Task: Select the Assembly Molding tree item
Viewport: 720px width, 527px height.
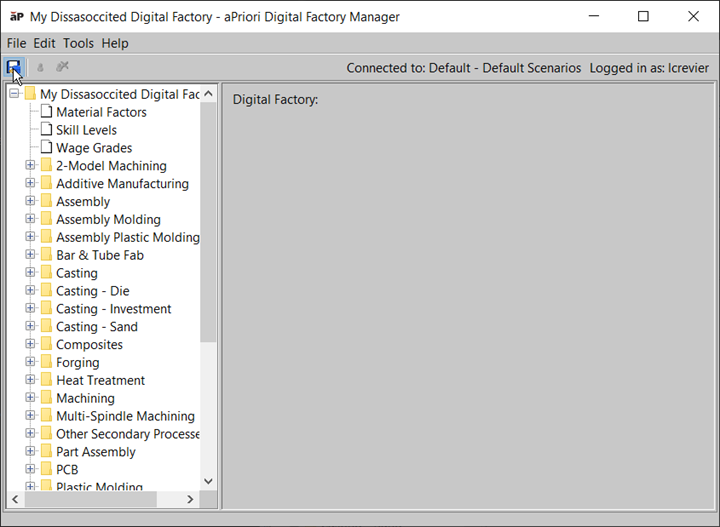Action: point(108,219)
